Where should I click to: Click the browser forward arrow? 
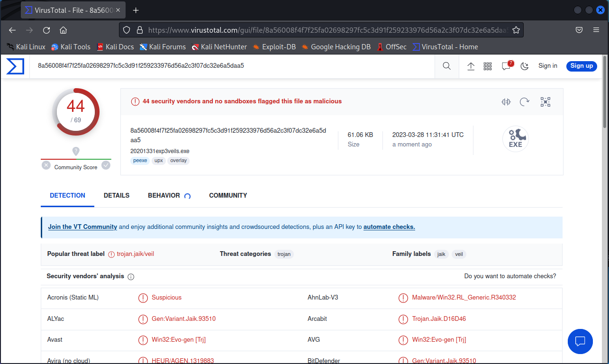pyautogui.click(x=29, y=30)
